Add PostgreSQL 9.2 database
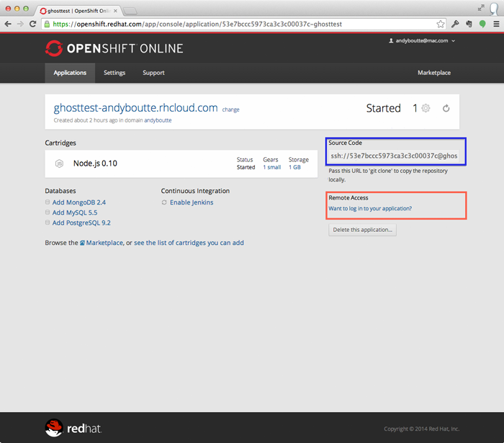This screenshot has height=443, width=504. coord(81,223)
